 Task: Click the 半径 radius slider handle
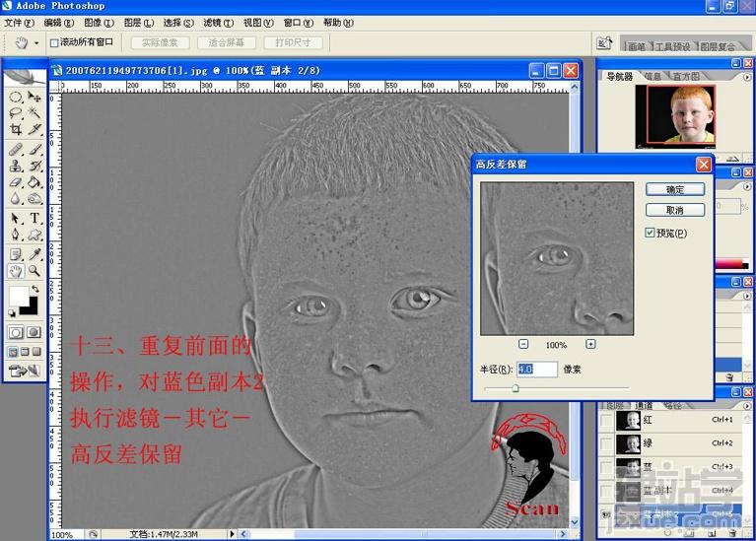point(515,388)
